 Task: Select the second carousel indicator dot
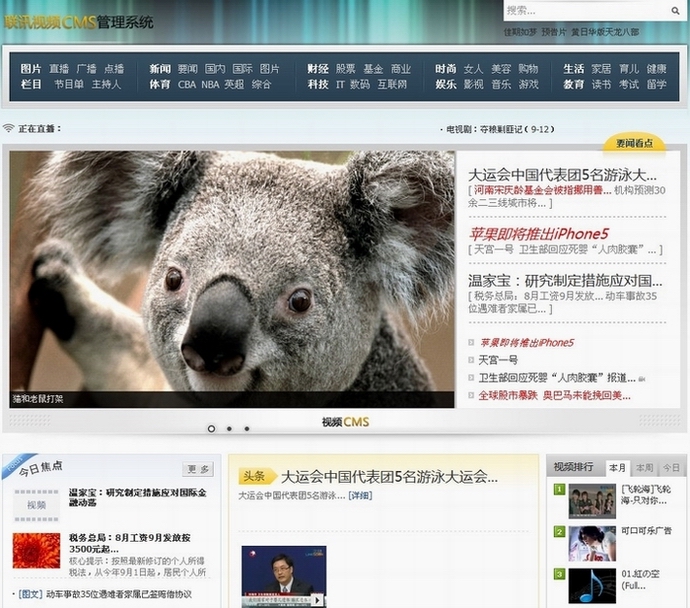[229, 429]
